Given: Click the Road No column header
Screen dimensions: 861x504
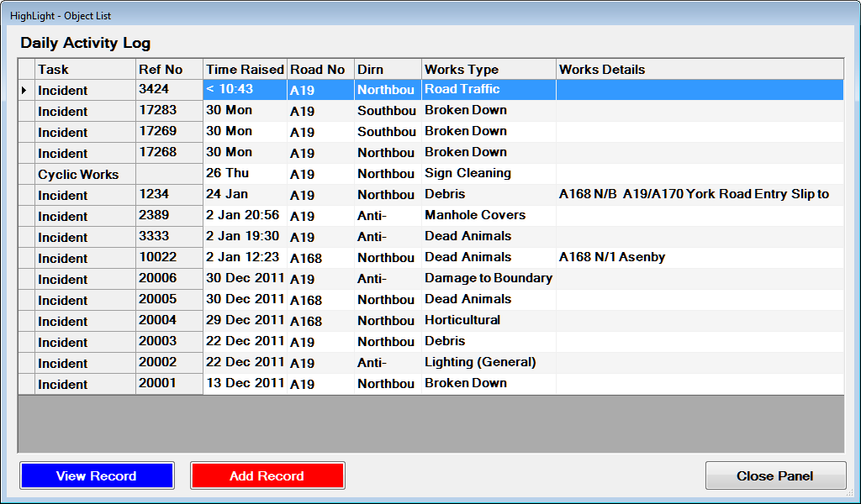Looking at the screenshot, I should pyautogui.click(x=320, y=69).
